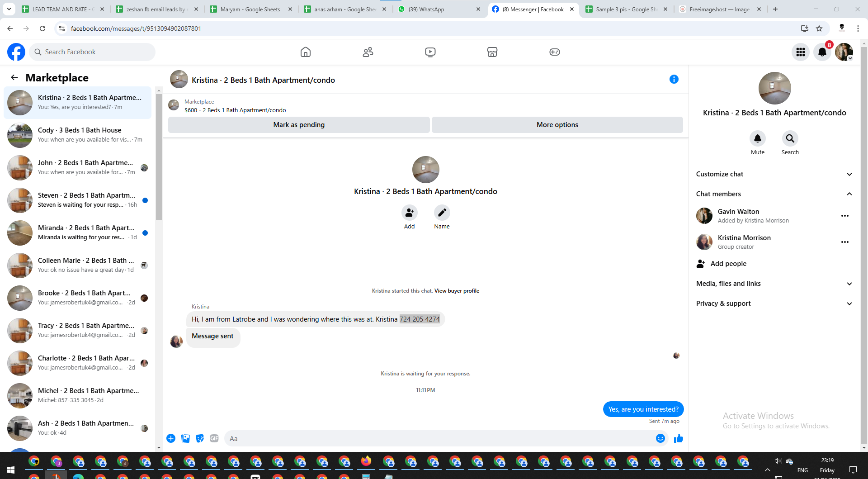
Task: Click the conversation information icon
Action: (x=674, y=79)
